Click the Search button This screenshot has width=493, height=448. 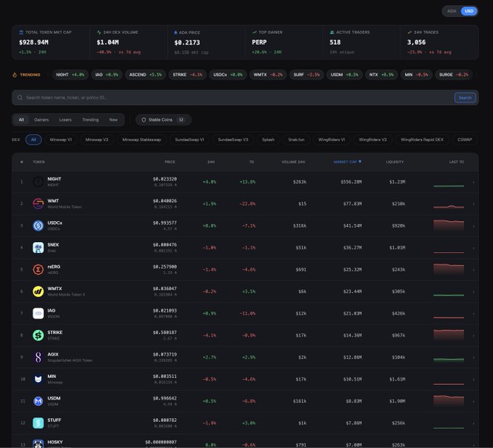[x=465, y=98]
